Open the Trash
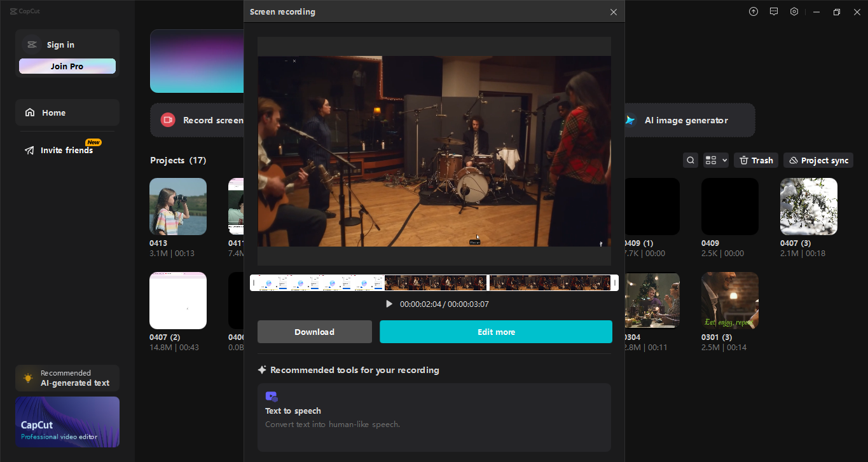Screen dimensions: 868x462 pos(756,160)
